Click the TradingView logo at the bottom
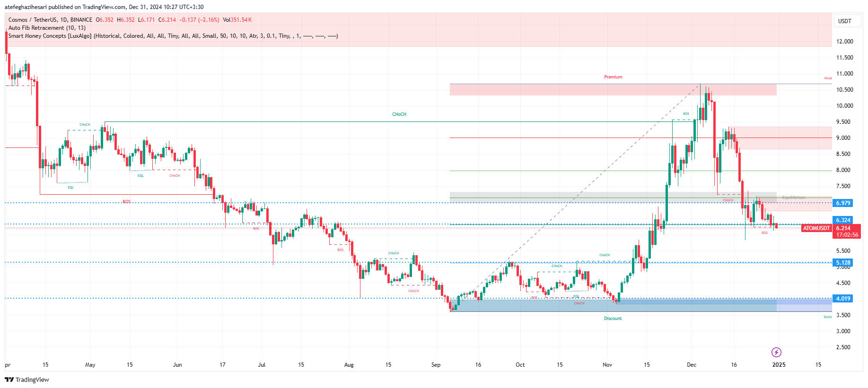This screenshot has width=868, height=388. pos(27,379)
